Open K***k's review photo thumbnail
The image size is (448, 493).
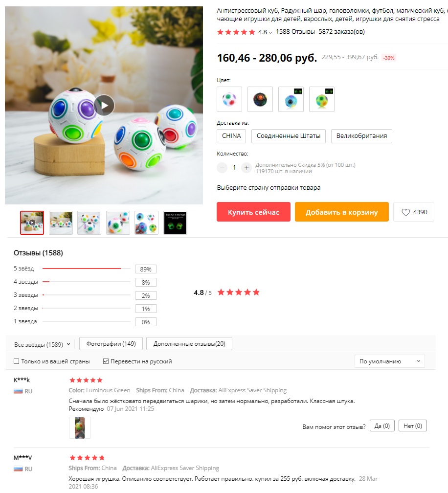point(80,427)
